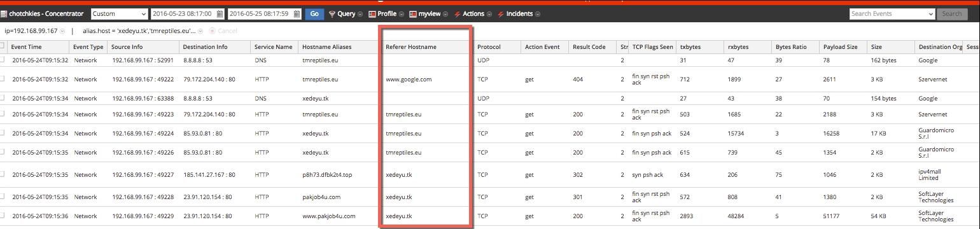Click the myview icon
The height and width of the screenshot is (229, 980).
click(x=413, y=13)
